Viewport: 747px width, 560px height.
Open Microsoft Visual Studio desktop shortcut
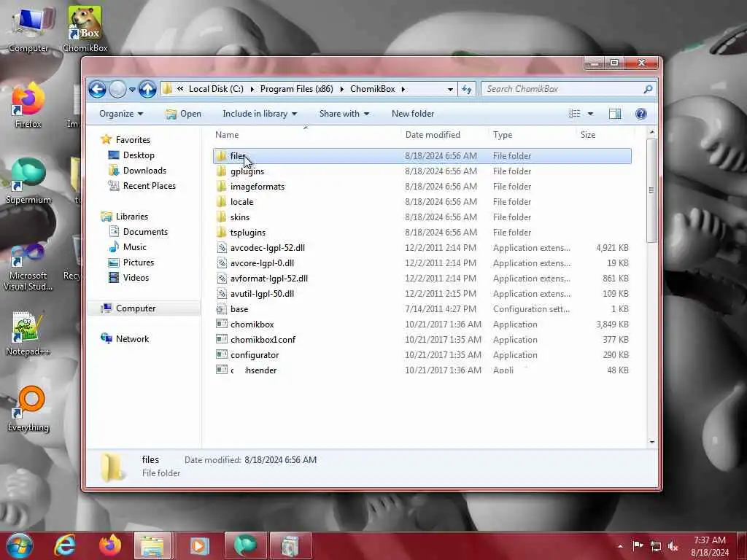coord(28,267)
